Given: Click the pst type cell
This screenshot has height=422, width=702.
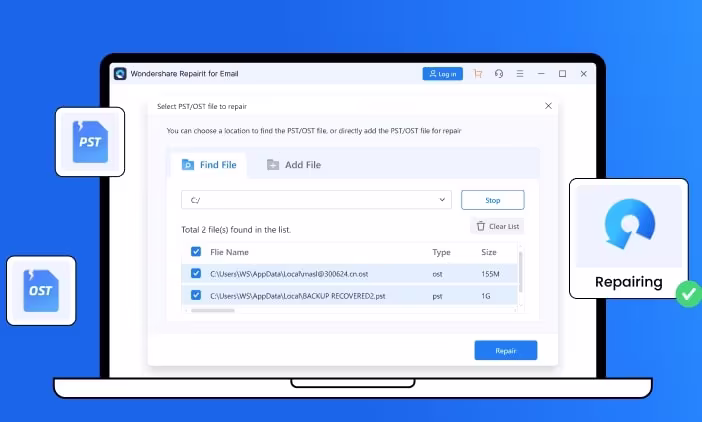Looking at the screenshot, I should tap(437, 296).
